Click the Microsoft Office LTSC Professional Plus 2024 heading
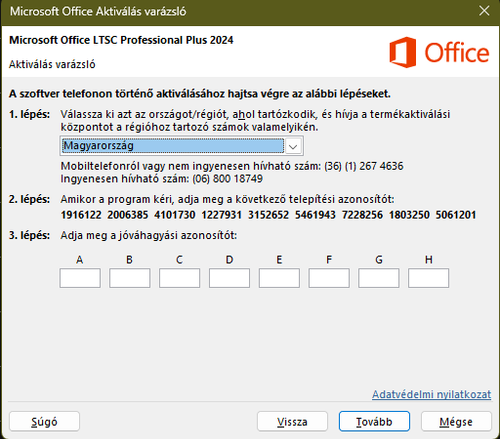 [121, 40]
